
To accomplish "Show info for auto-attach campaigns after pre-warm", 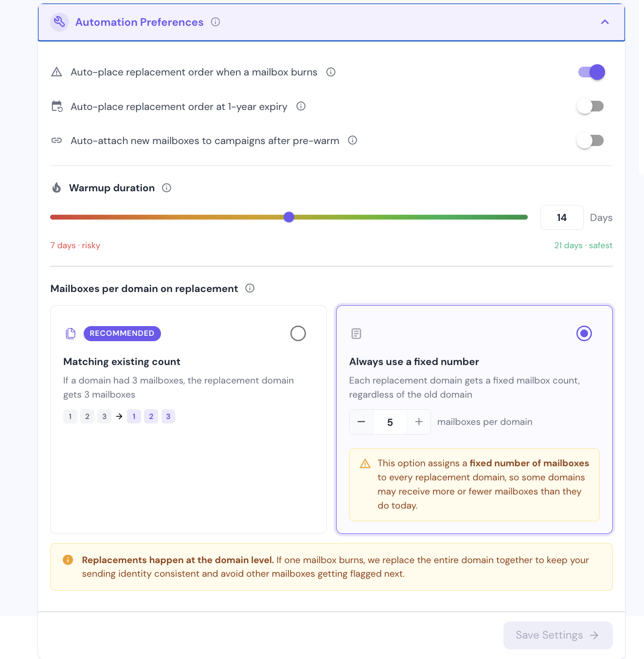I will click(x=353, y=140).
